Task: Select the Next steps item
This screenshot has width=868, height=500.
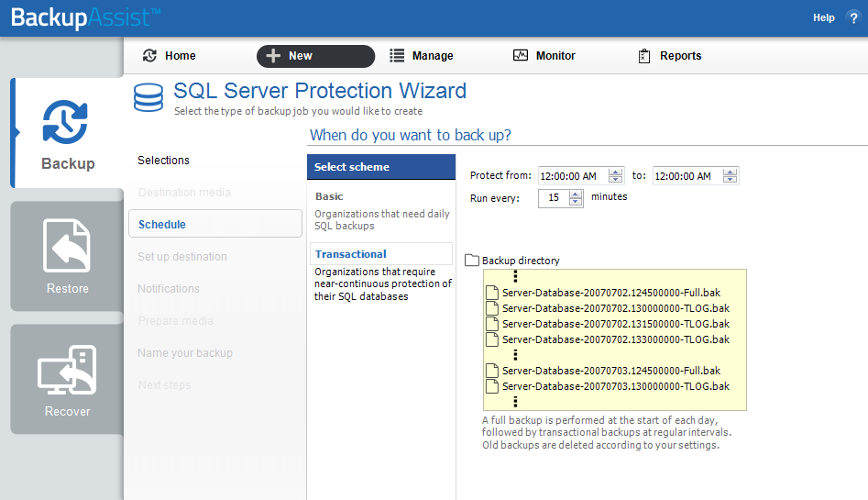Action: point(164,385)
